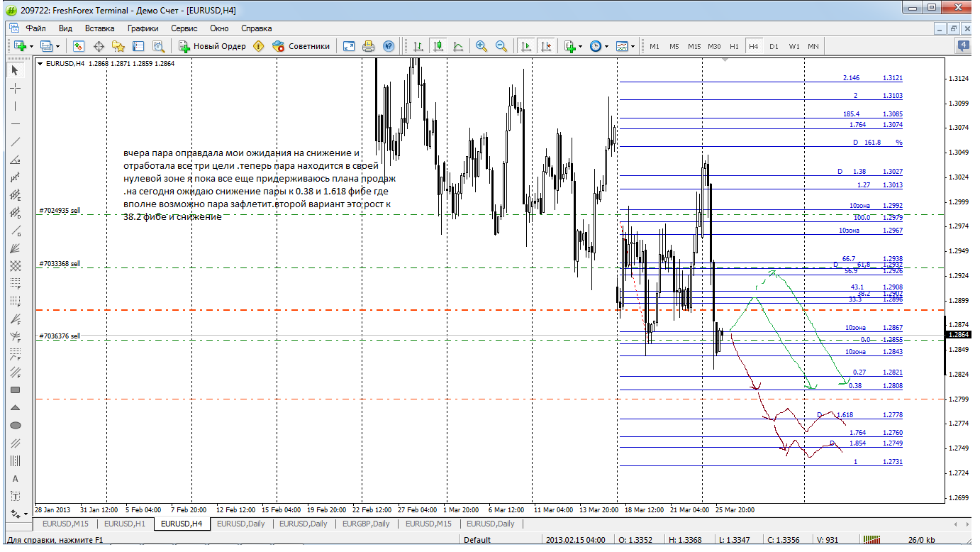Expand the New Chart dropdown arrow
The width and height of the screenshot is (980, 552).
(x=31, y=46)
